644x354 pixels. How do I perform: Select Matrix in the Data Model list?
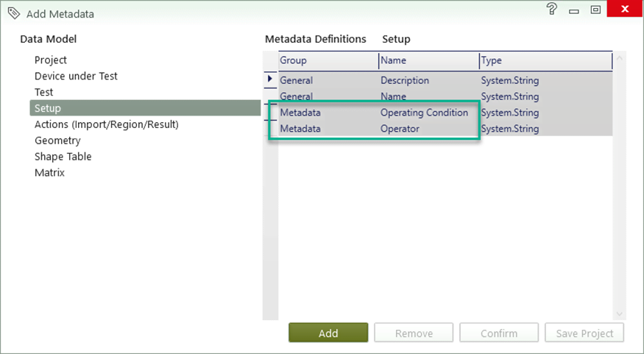pos(49,173)
